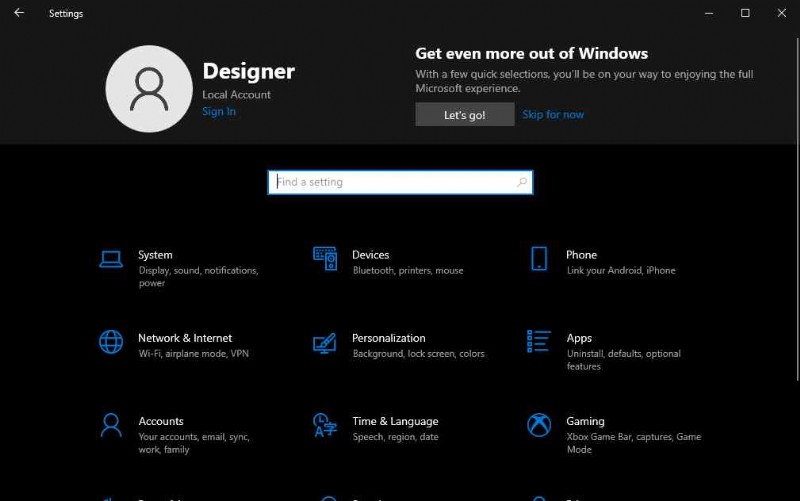Viewport: 800px width, 501px height.
Task: Click the "Designer" user name
Action: coord(248,71)
